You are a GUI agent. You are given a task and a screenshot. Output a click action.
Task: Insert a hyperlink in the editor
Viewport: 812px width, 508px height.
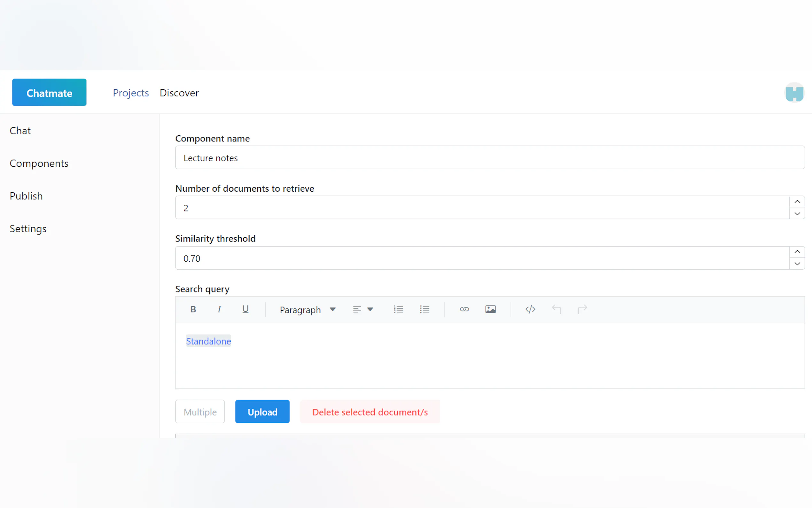[464, 309]
